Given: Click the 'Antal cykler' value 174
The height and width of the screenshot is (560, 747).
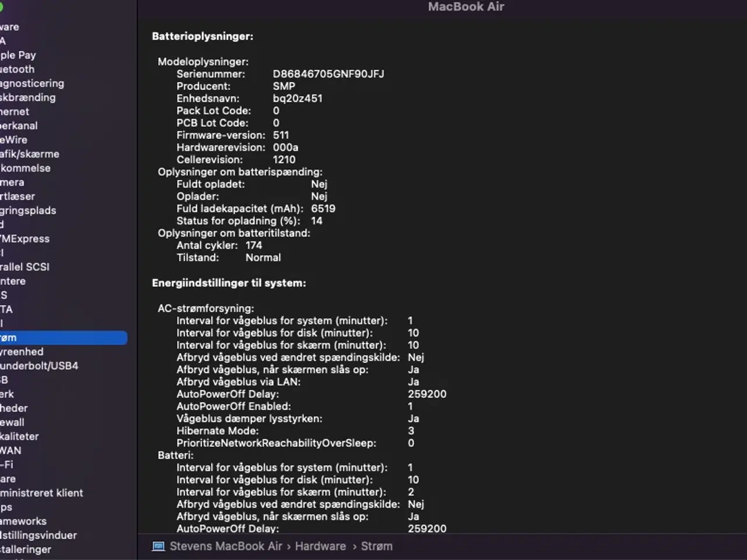Looking at the screenshot, I should [254, 246].
